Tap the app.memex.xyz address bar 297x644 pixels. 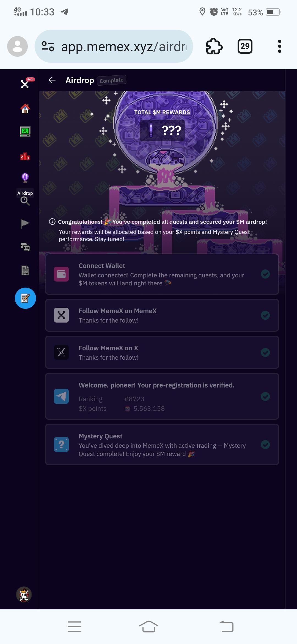pyautogui.click(x=114, y=46)
